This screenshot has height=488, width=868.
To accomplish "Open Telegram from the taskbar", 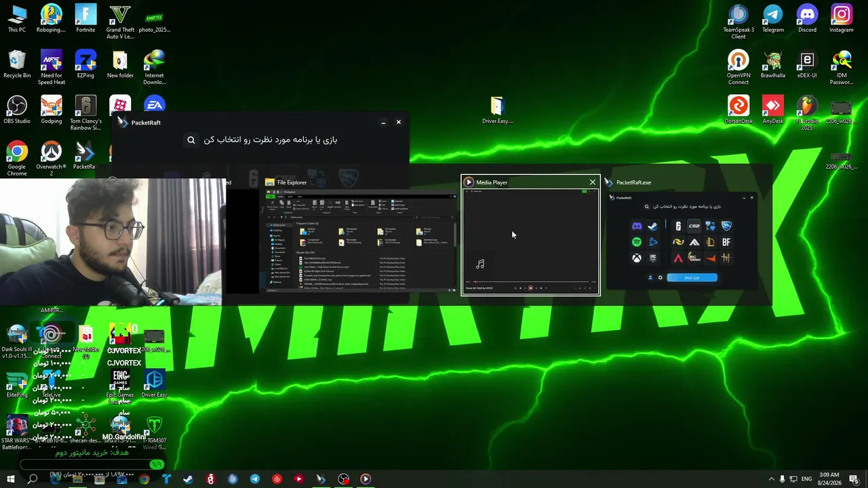I will coord(254,479).
